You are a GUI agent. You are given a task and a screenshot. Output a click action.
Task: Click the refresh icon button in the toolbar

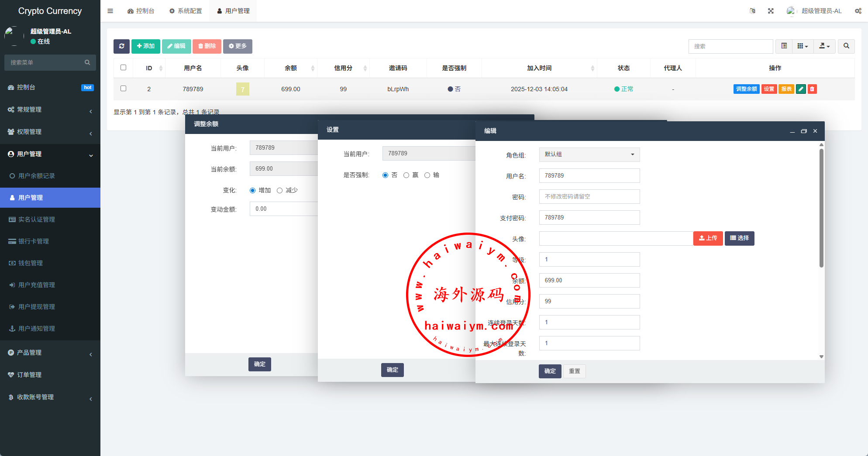click(x=121, y=46)
